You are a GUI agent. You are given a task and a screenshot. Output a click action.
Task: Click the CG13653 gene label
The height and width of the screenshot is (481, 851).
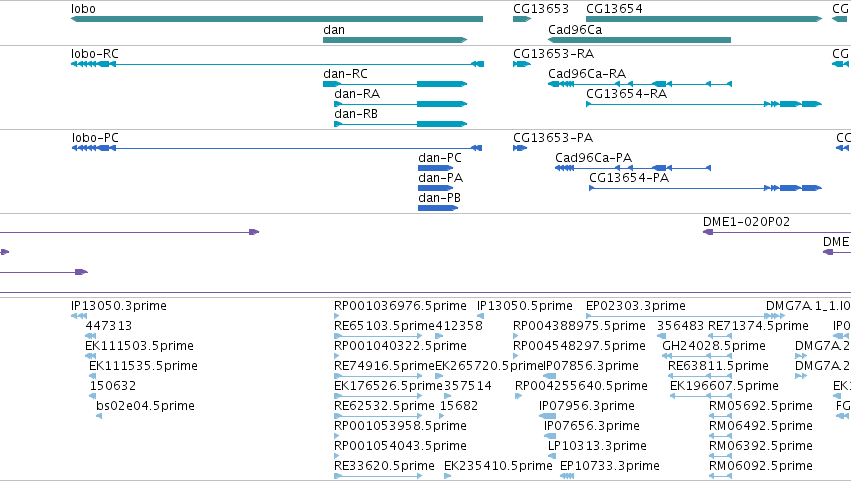541,9
